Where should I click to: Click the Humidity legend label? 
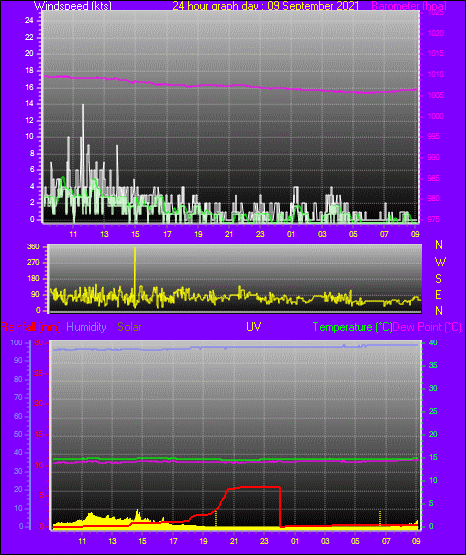click(x=86, y=327)
